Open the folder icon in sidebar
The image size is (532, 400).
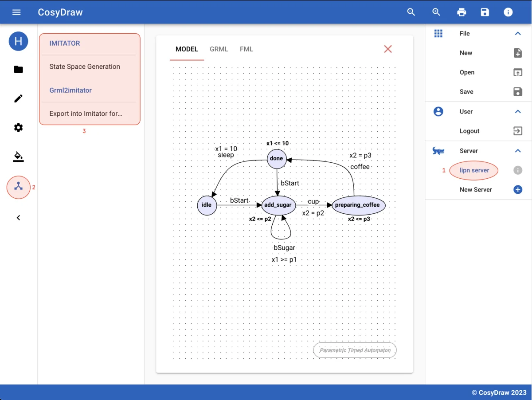coord(18,69)
